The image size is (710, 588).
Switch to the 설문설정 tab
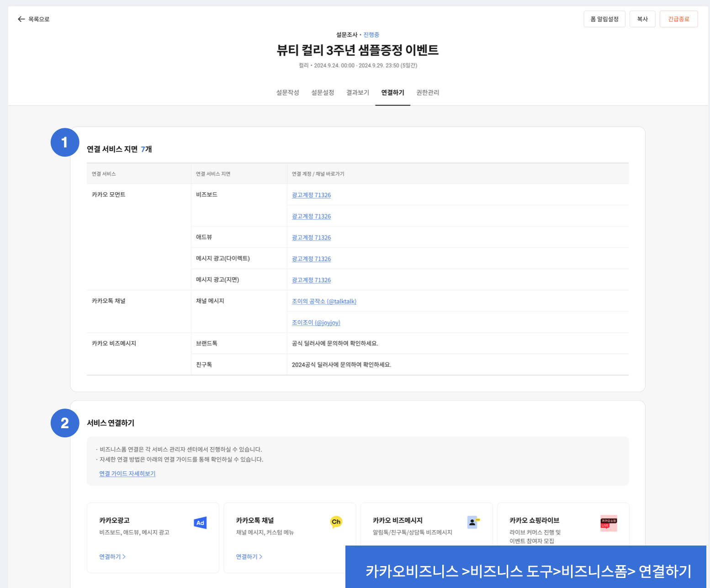(323, 93)
